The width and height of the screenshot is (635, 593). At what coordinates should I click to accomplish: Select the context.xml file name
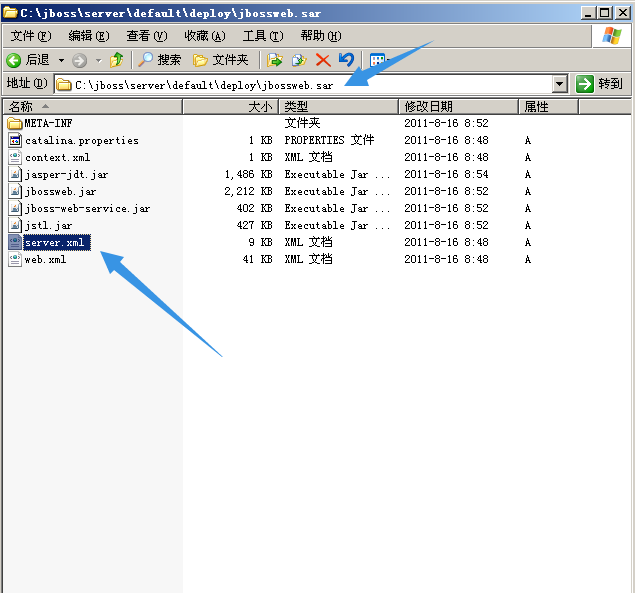coord(58,158)
